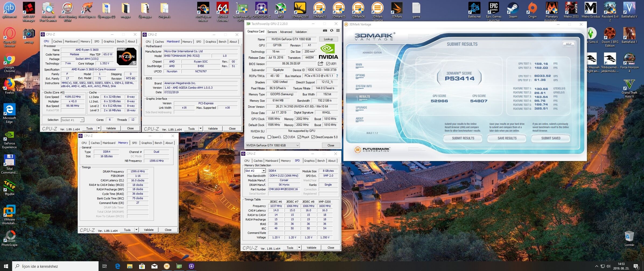Select the Lomtár recycle bin icon

(x=629, y=238)
